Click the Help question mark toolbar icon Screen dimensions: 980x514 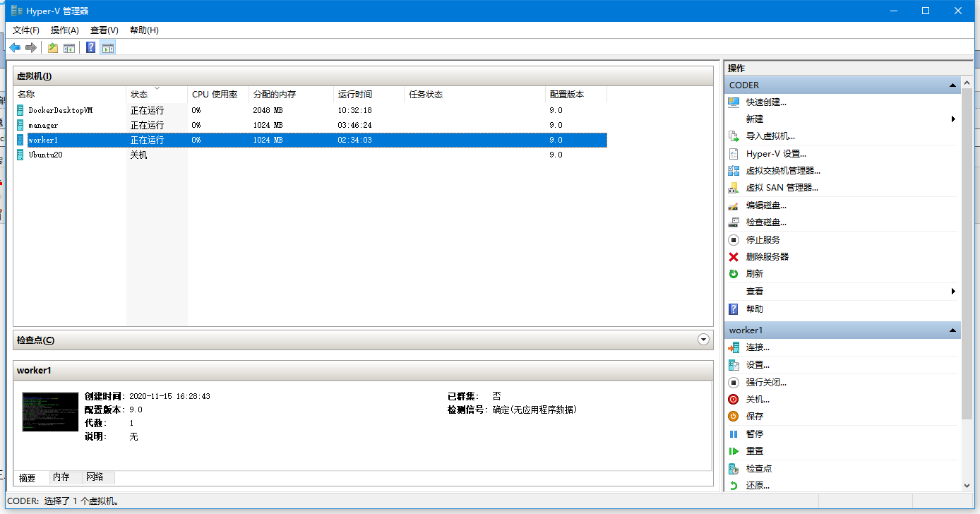(x=91, y=48)
